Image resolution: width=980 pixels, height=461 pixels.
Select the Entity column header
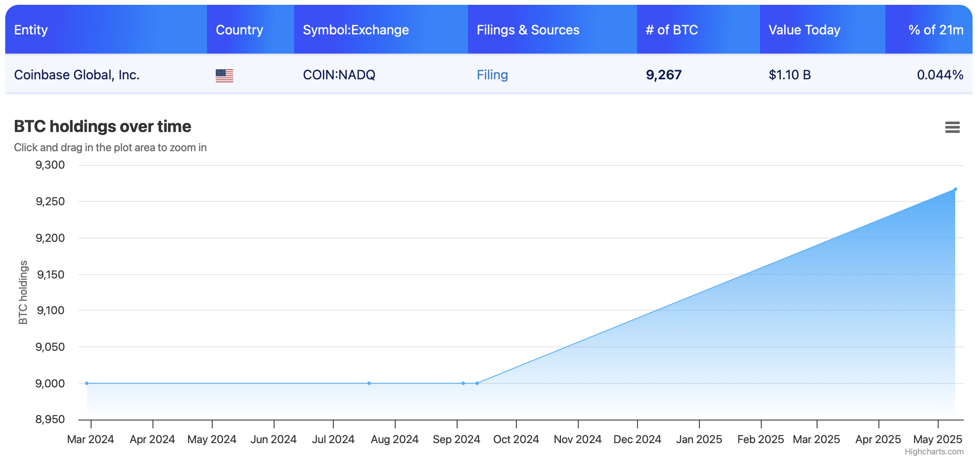106,30
